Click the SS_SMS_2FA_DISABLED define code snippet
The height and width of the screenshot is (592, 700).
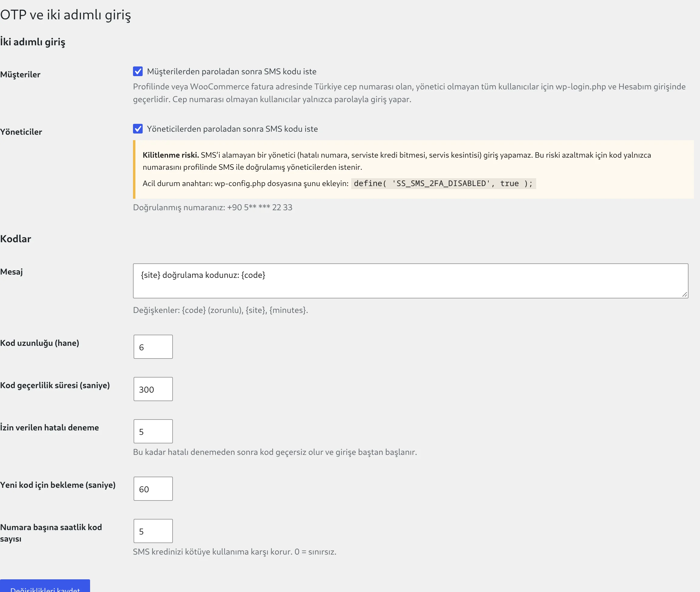(443, 184)
